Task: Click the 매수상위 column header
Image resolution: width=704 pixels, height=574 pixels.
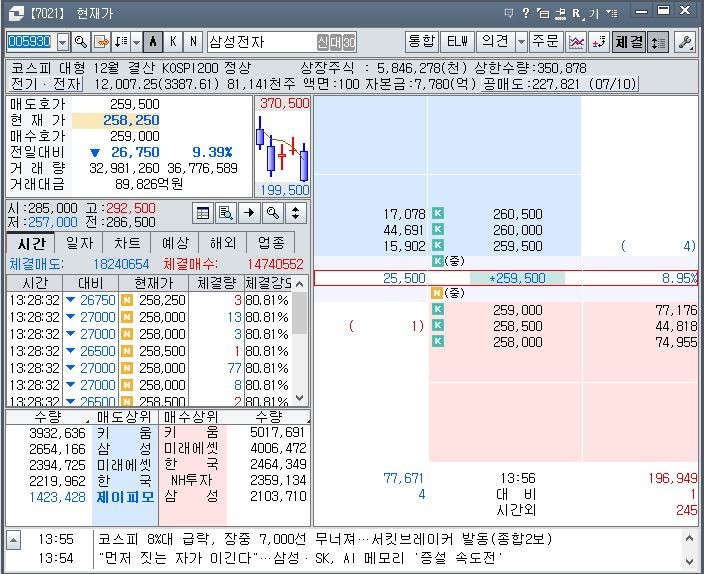Action: (191, 417)
